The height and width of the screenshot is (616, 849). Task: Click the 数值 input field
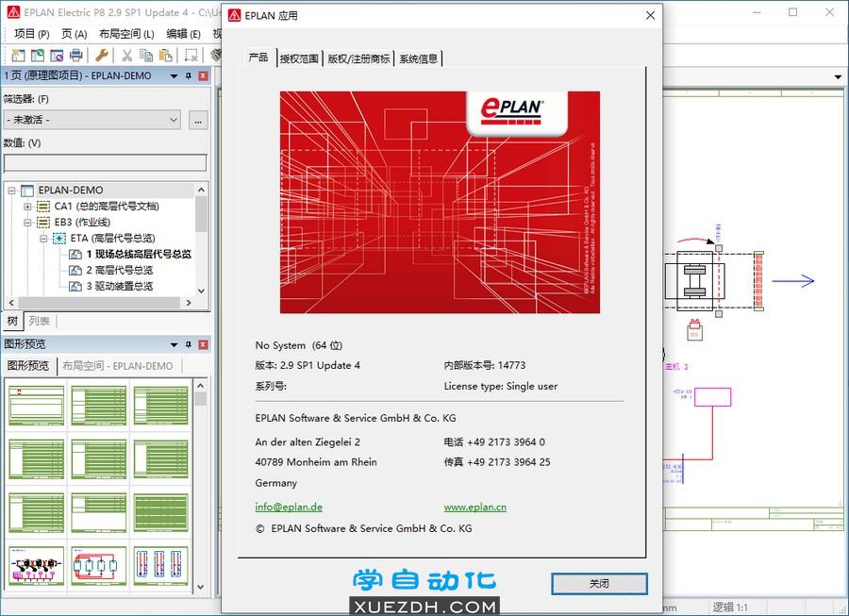(106, 163)
